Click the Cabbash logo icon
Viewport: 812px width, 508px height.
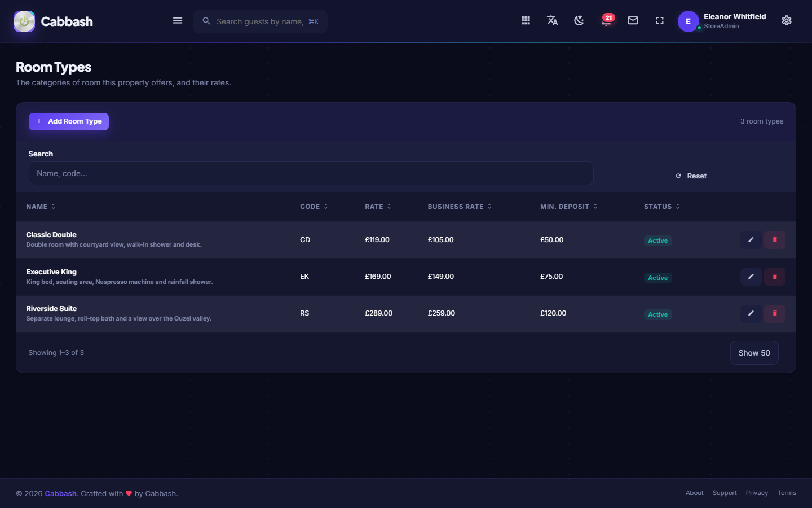click(24, 21)
